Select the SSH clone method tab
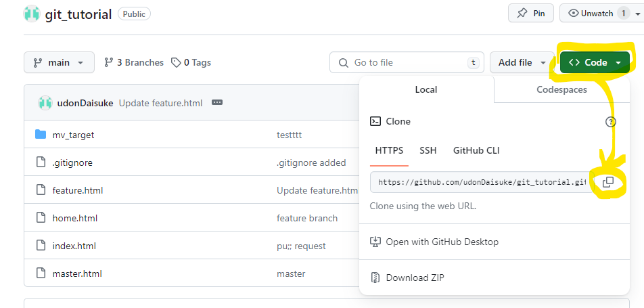Screen dimensions: 644x308 tap(428, 150)
